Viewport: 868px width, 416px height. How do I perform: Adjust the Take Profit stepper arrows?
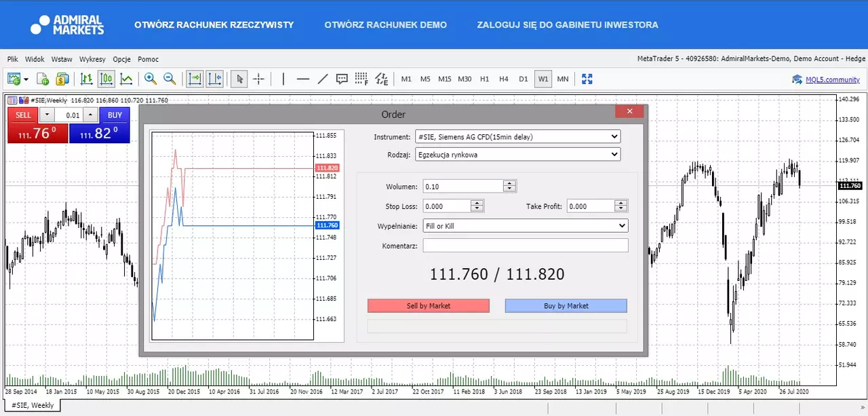pyautogui.click(x=621, y=206)
